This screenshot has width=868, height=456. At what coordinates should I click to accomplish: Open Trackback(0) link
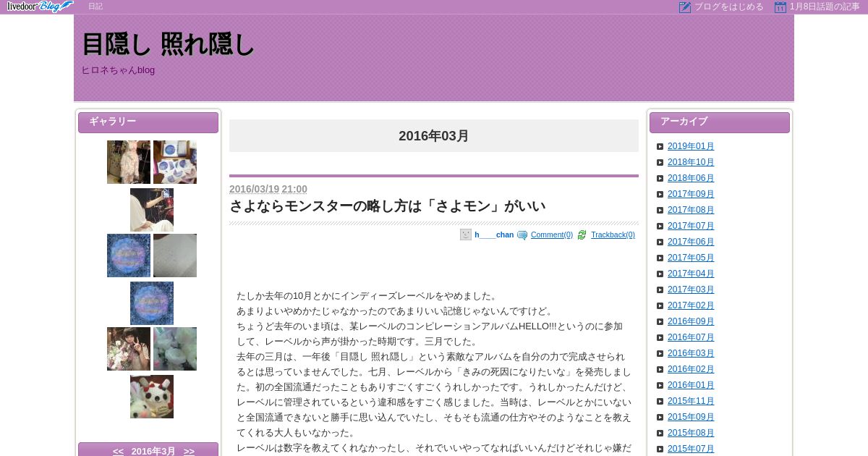coord(613,235)
